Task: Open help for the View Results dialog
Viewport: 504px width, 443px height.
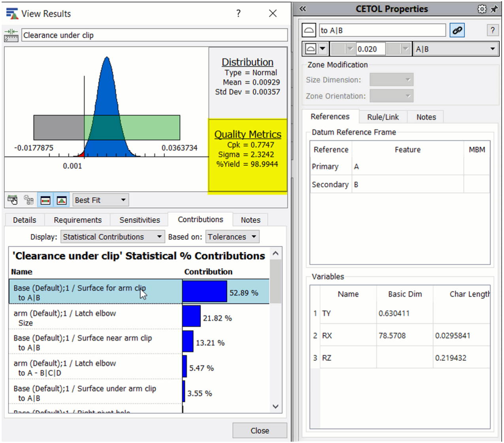Action: pos(238,13)
